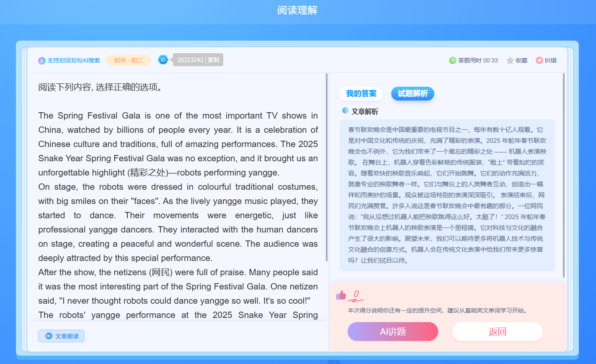Play the passage audio with 文章朗读
The image size is (596, 364).
(x=62, y=336)
